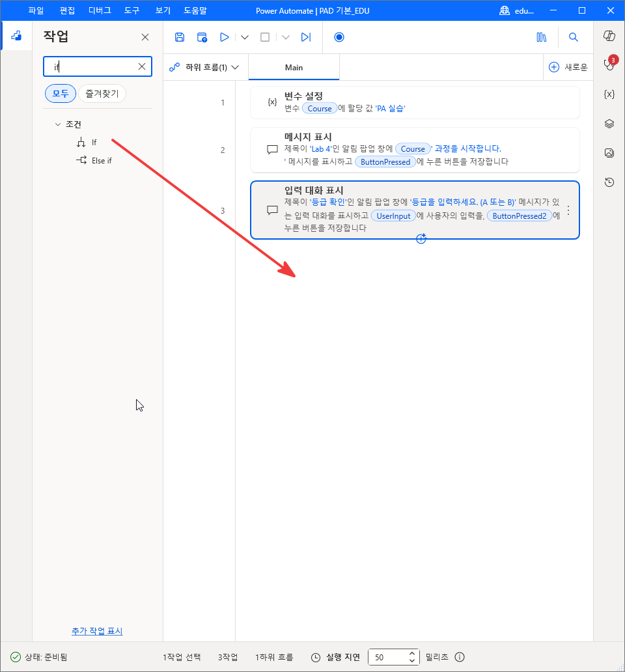Open the 편집 menu
The width and height of the screenshot is (625, 672).
(x=67, y=10)
